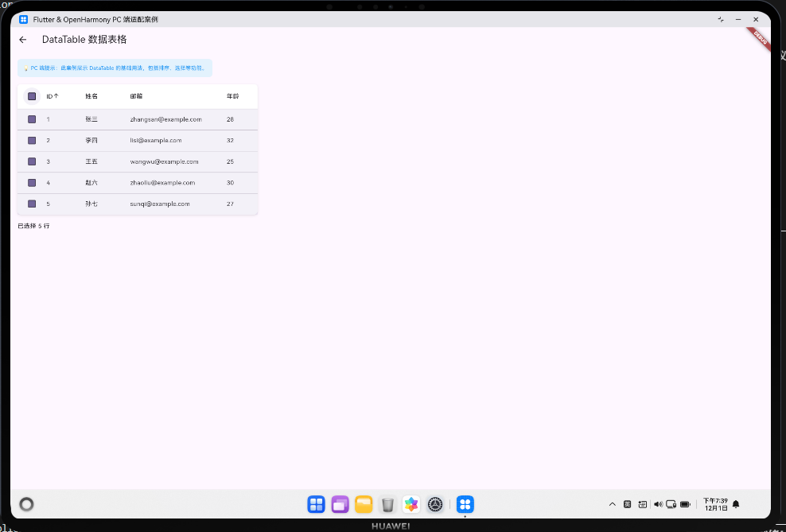The width and height of the screenshot is (786, 532).
Task: Click the battery indicator in the tray
Action: (685, 504)
